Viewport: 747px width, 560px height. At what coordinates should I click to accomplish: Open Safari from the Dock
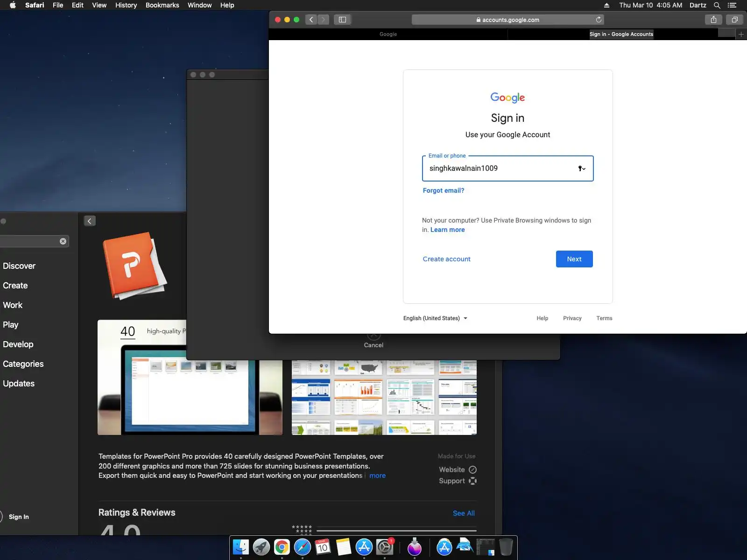[303, 547]
